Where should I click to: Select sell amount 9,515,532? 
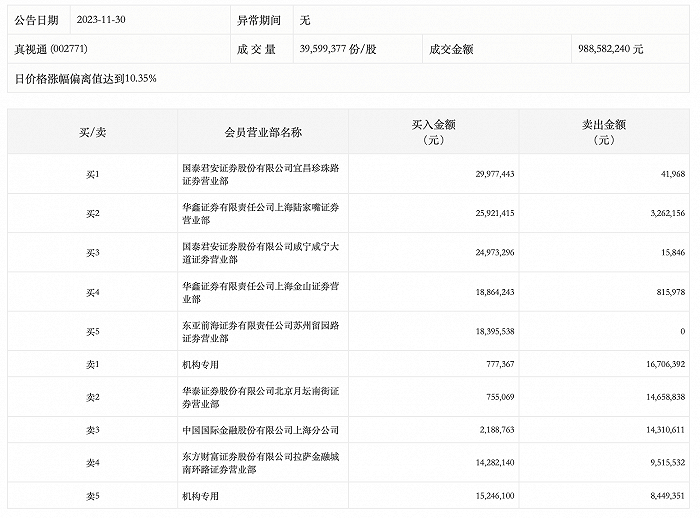[667, 462]
